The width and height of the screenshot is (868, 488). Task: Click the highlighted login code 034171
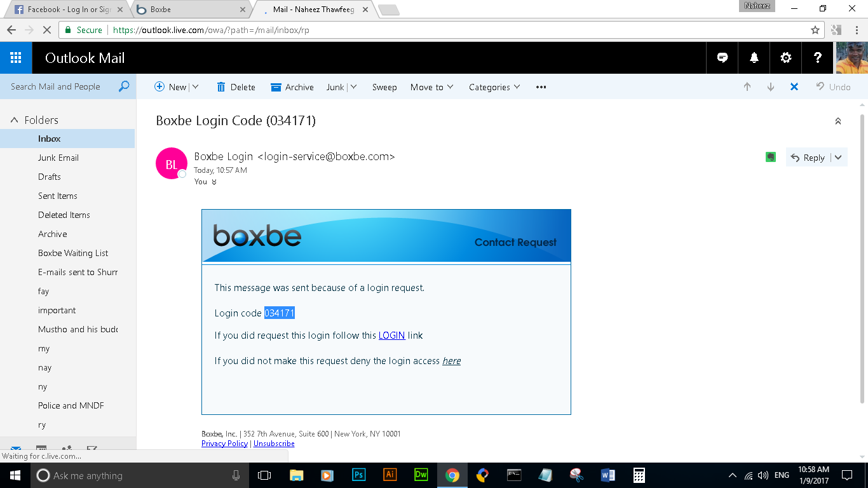pos(280,313)
